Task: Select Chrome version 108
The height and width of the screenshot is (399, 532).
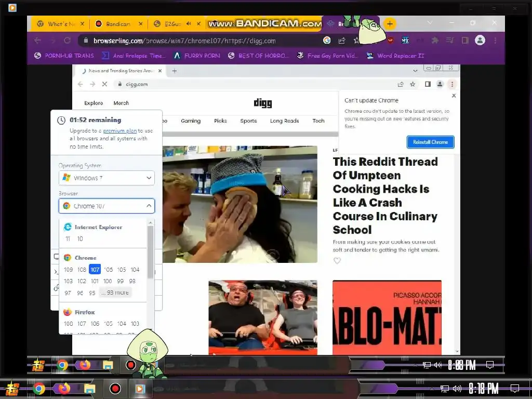Action: [x=82, y=270]
